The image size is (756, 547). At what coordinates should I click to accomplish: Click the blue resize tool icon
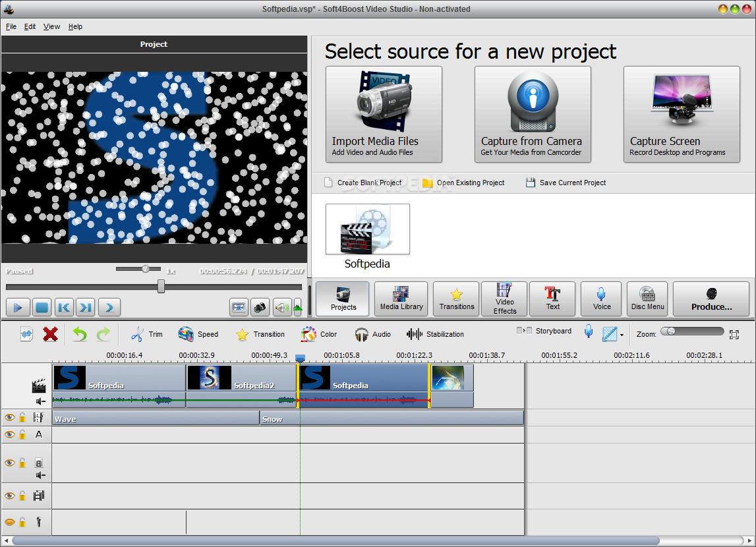pyautogui.click(x=610, y=334)
